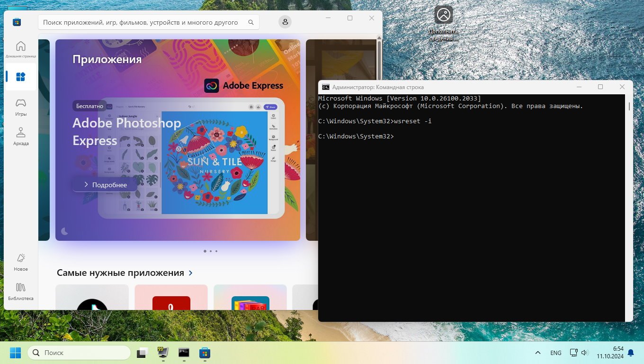Open the Новое section in Store sidebar

coord(21,262)
